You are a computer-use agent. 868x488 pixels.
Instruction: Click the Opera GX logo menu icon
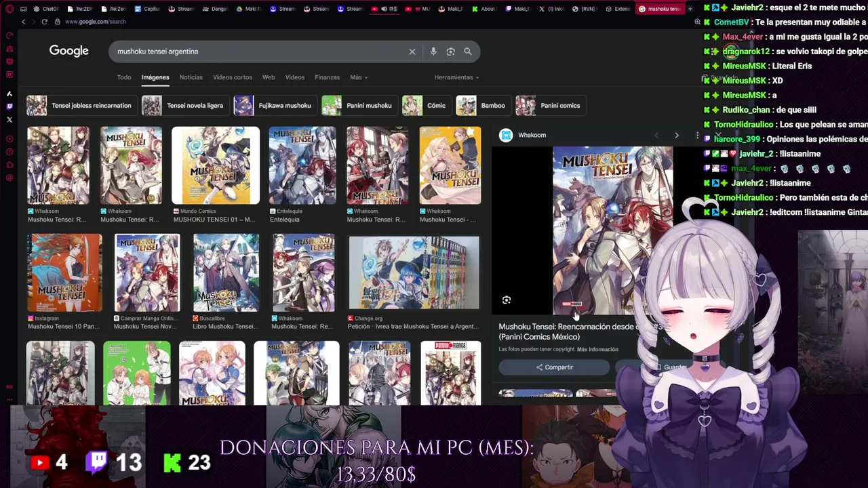9,9
